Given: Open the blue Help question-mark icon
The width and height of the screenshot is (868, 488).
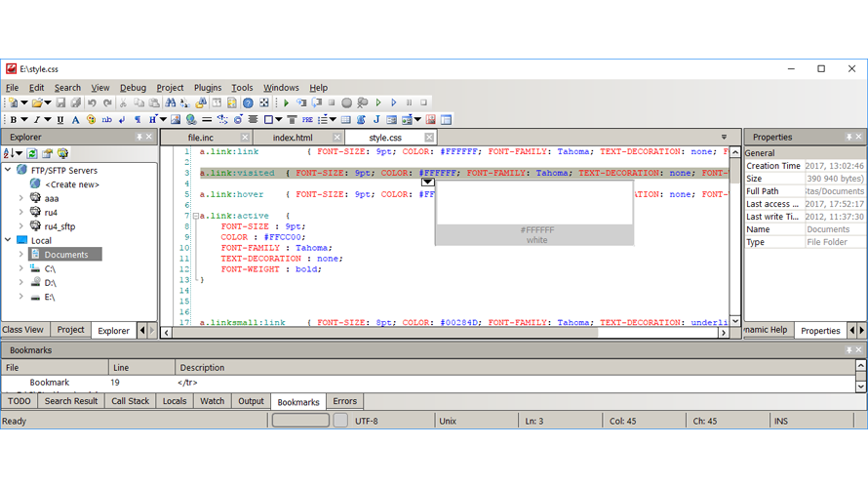Looking at the screenshot, I should 248,103.
